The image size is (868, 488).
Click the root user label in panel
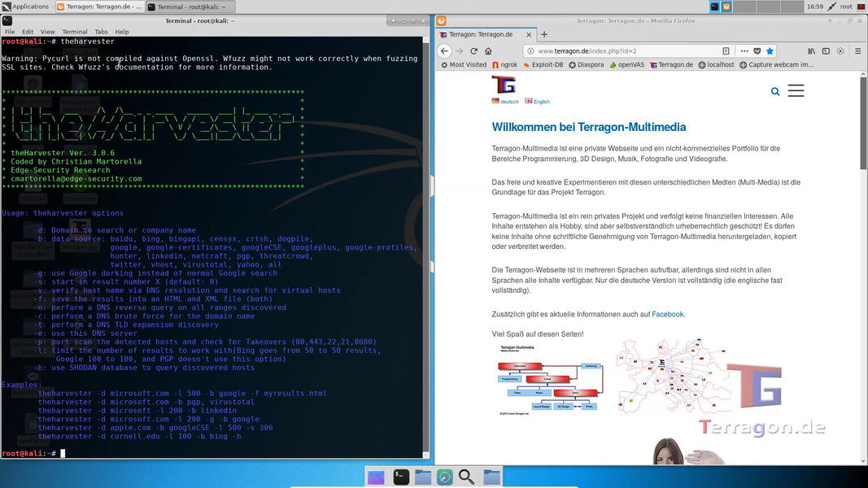click(x=846, y=7)
